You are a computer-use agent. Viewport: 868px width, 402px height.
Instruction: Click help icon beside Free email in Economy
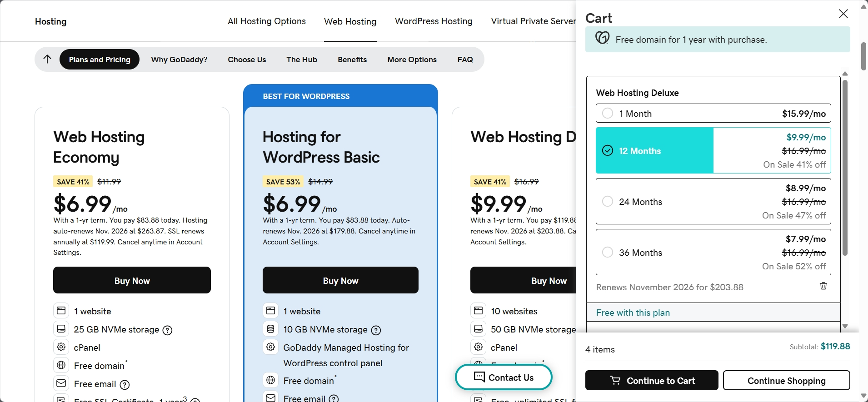point(125,385)
